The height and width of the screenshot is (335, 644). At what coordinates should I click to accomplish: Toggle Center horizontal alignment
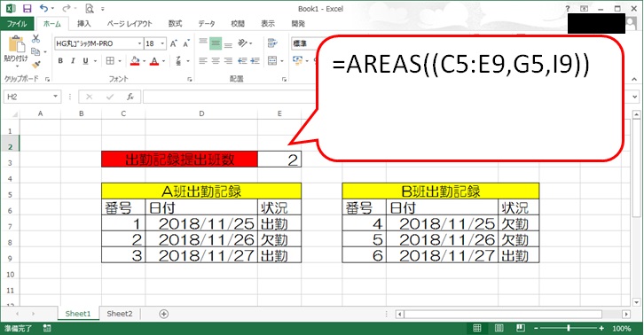pyautogui.click(x=216, y=61)
